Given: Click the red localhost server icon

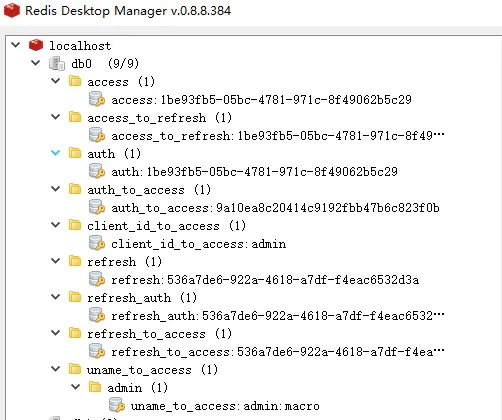Looking at the screenshot, I should pos(36,45).
